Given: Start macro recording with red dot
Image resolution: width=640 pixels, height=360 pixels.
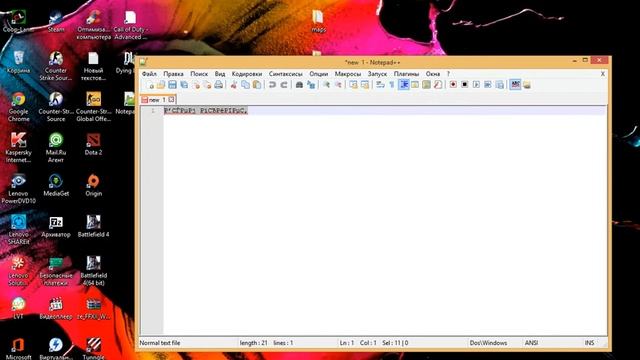Looking at the screenshot, I should pyautogui.click(x=453, y=85).
